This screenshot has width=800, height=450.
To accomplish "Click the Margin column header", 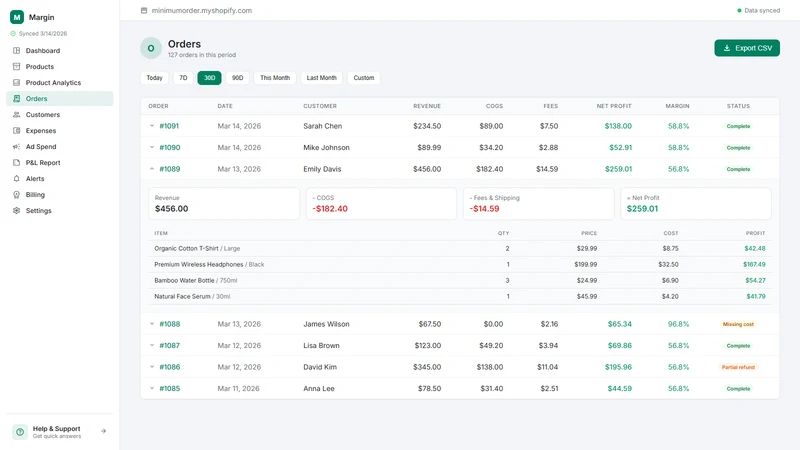I will point(677,106).
